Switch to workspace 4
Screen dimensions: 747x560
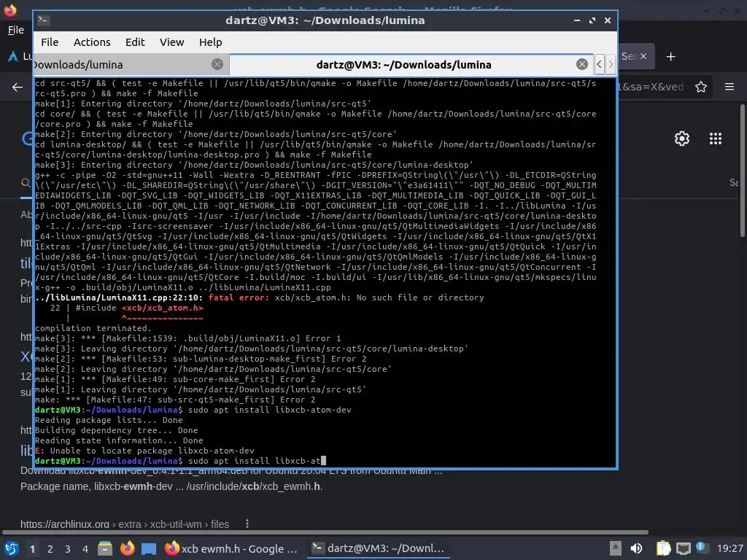85,549
